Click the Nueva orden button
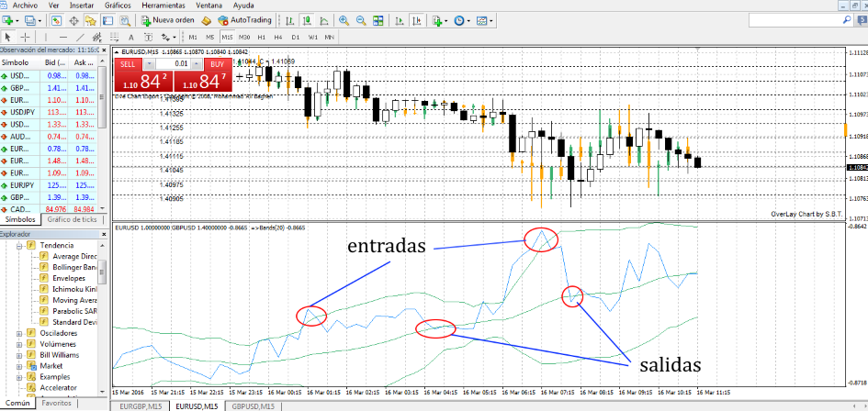Image resolution: width=868 pixels, height=411 pixels. 167,20
